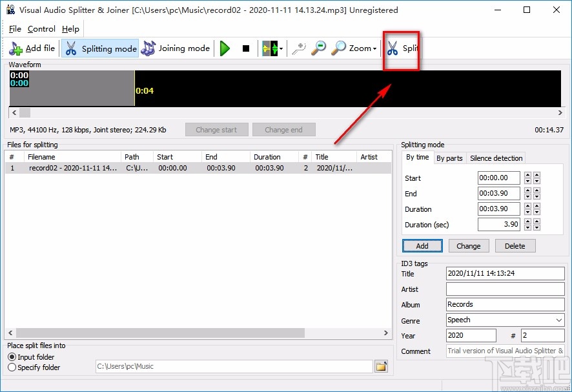Click file list scrollbar left arrow

pyautogui.click(x=10, y=333)
